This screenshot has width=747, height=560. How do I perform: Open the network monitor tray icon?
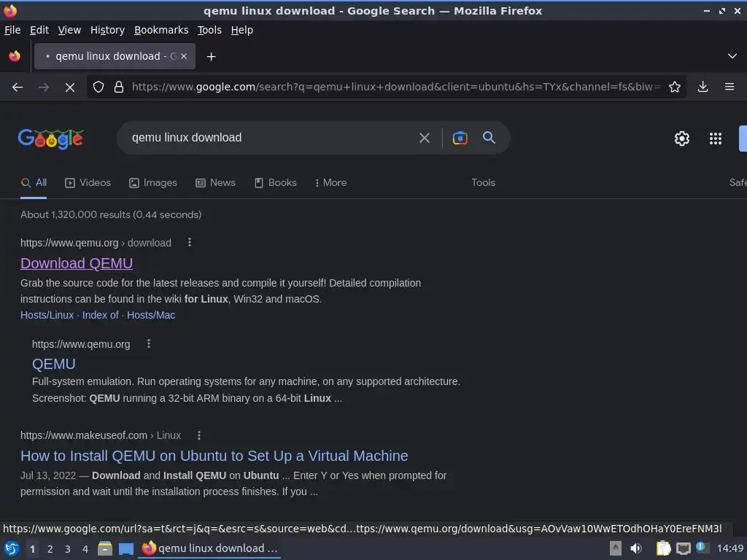pos(684,549)
